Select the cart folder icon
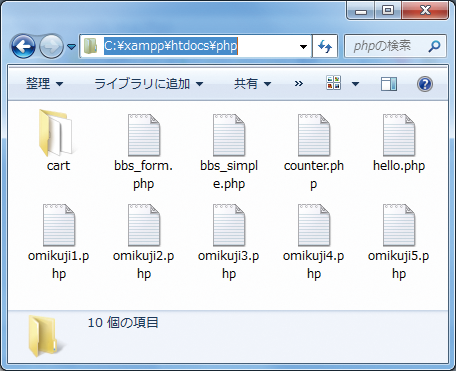Screen dimensions: 456x371 [x=56, y=133]
